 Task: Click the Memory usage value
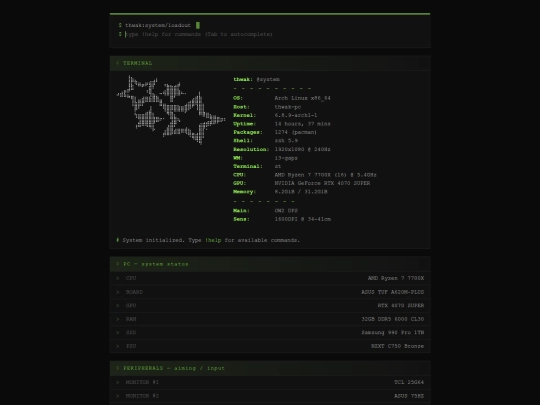click(301, 192)
